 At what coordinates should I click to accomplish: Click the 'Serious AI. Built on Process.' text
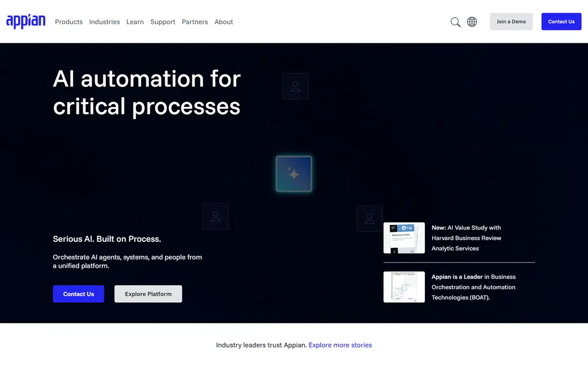(x=107, y=239)
